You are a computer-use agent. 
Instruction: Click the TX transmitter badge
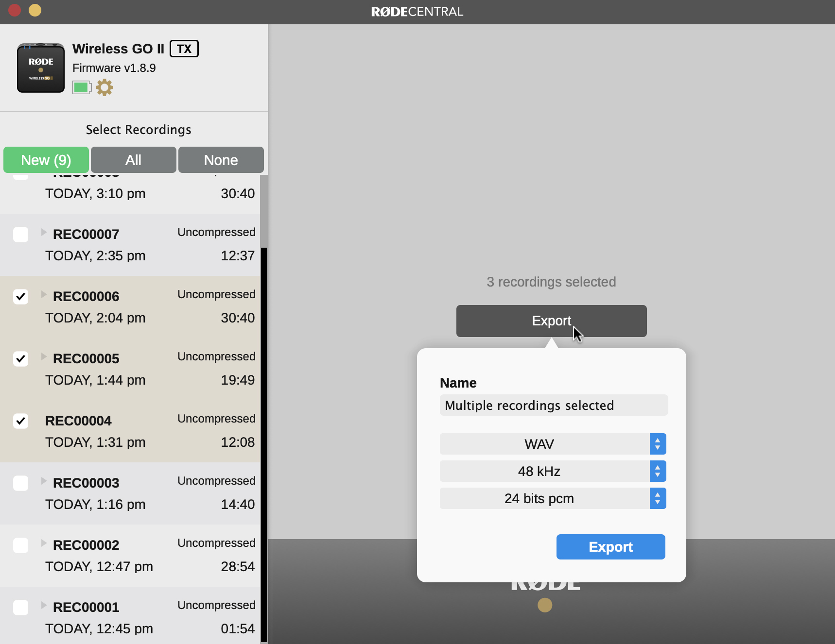click(x=184, y=49)
